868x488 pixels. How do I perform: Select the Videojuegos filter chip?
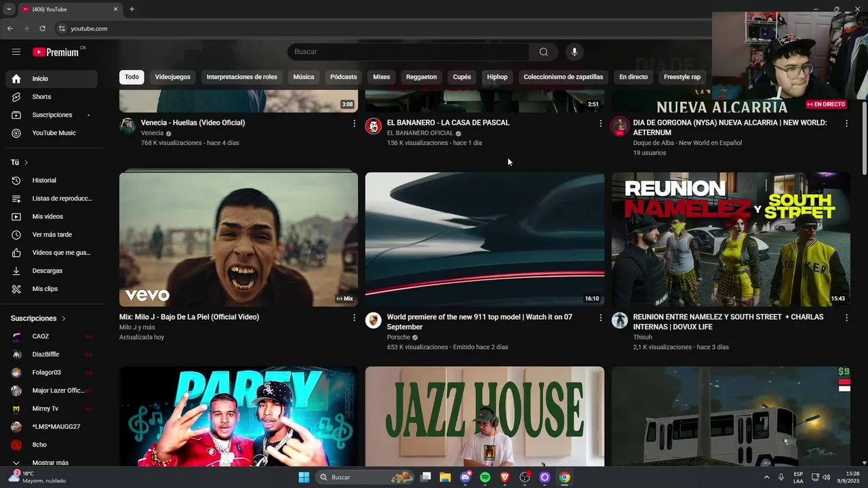172,77
